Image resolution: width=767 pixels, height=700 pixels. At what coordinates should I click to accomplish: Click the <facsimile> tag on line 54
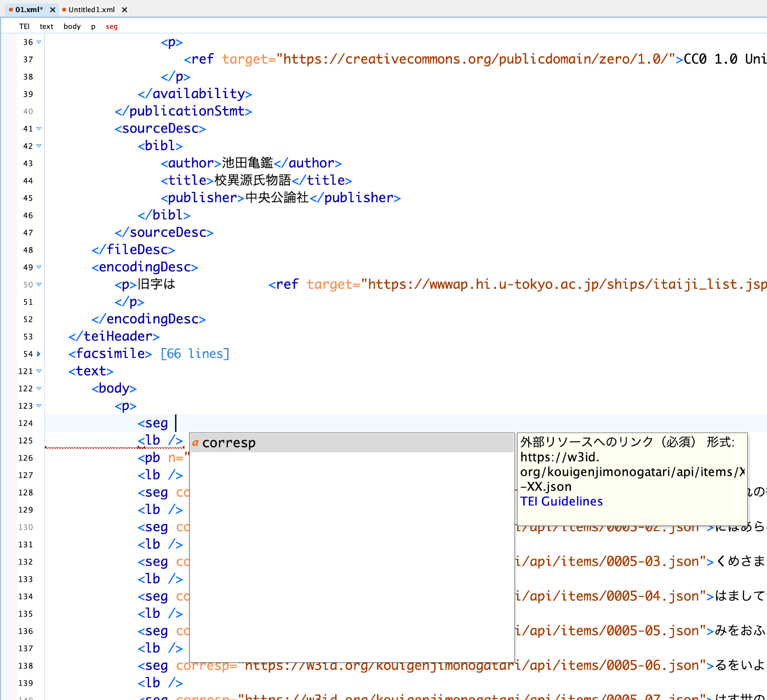[110, 354]
